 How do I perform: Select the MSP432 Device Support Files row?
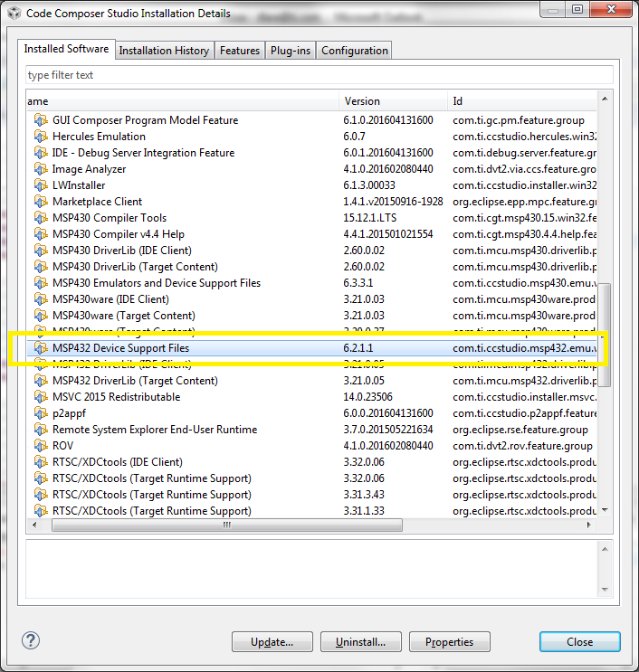[x=311, y=348]
